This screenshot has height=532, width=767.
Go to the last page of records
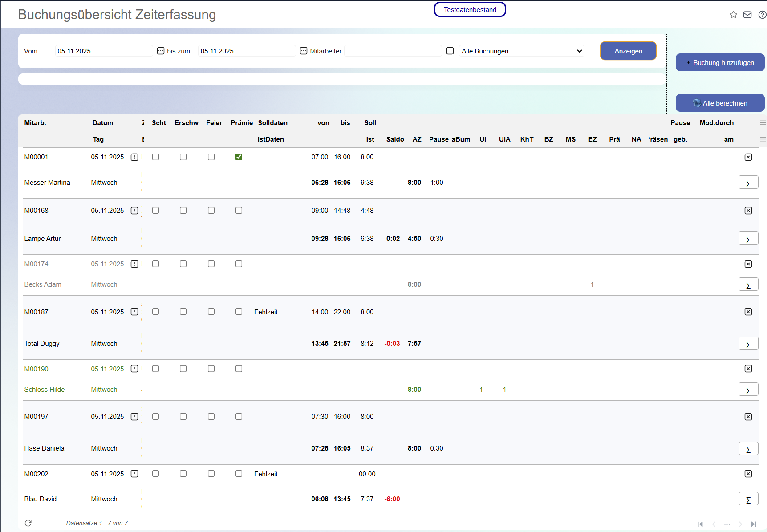tap(754, 524)
